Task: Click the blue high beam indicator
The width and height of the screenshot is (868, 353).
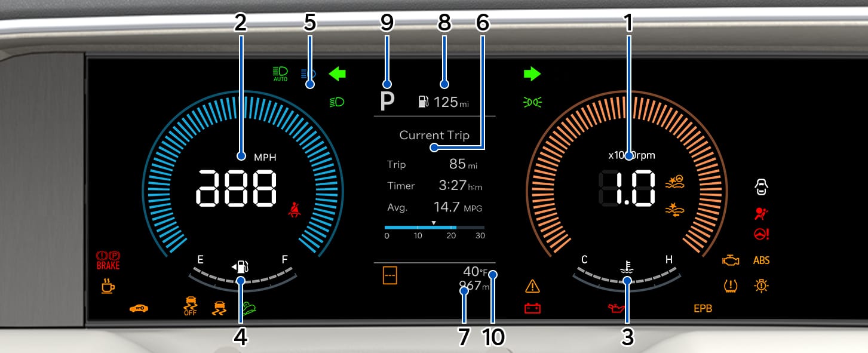Action: tap(308, 74)
